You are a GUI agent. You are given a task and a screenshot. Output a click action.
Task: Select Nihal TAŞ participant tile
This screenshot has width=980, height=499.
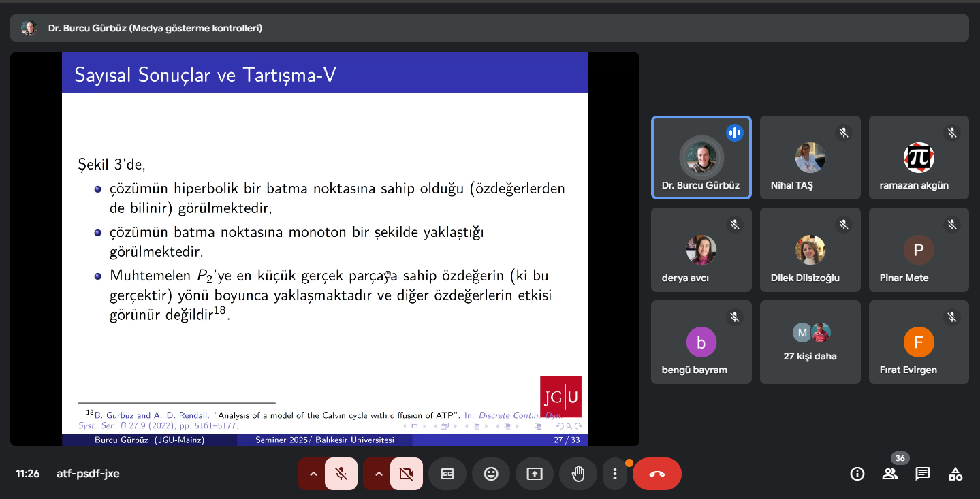(x=810, y=158)
